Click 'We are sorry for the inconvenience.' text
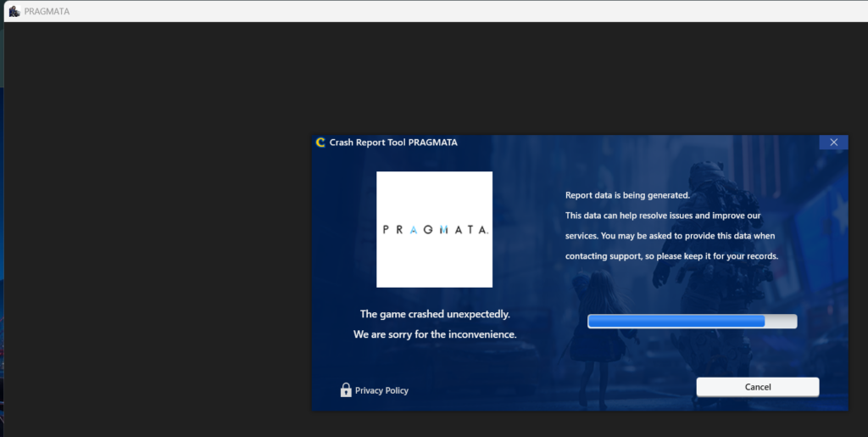Viewport: 868px width, 437px height. tap(435, 334)
